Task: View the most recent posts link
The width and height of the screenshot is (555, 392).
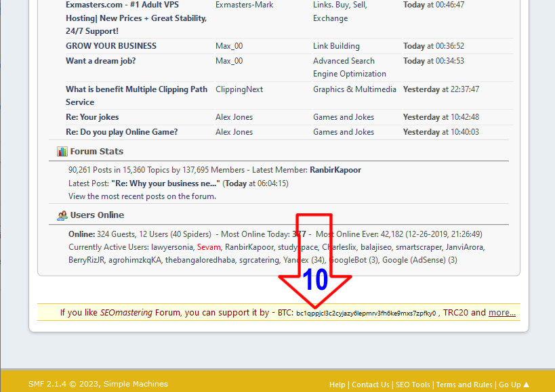Action: 142,196
